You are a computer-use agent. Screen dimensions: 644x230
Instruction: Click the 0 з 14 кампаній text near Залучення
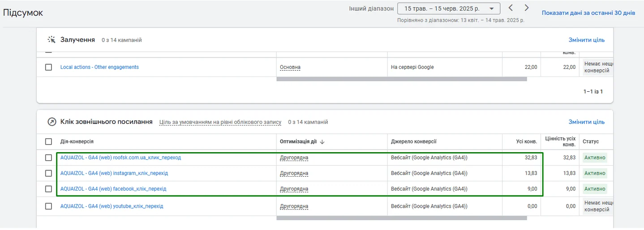pos(122,40)
